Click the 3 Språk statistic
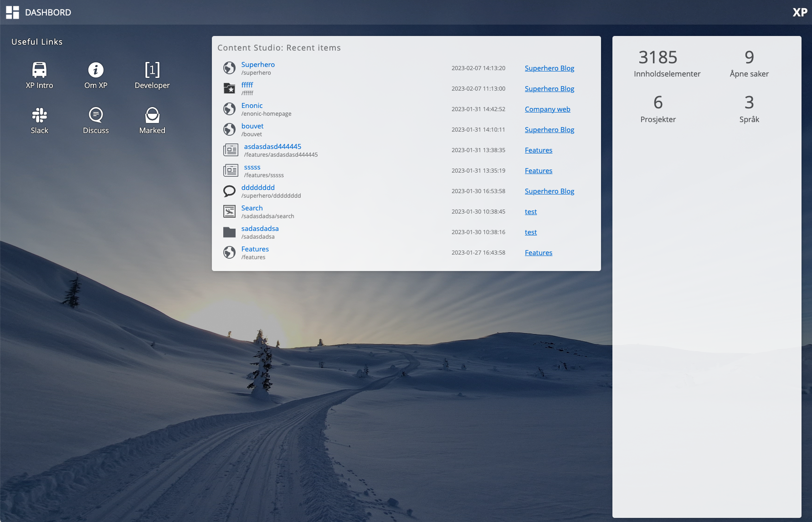This screenshot has width=812, height=522. [x=749, y=109]
